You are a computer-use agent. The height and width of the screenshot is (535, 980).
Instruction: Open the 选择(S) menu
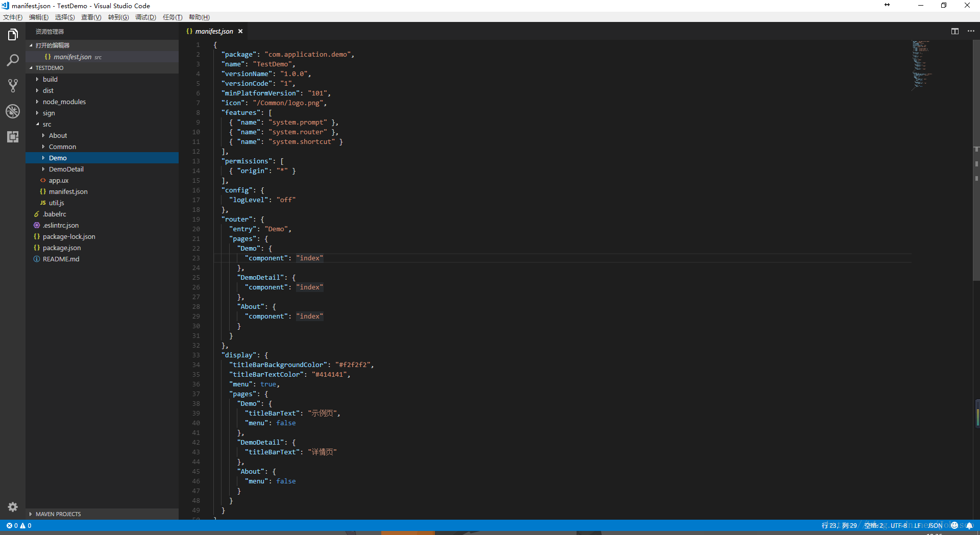65,17
